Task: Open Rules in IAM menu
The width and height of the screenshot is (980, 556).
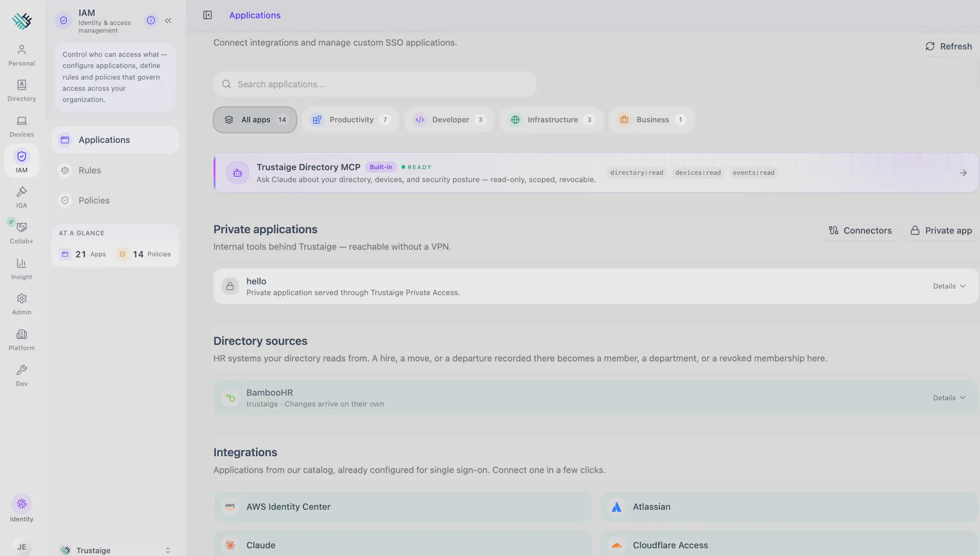Action: 115,170
